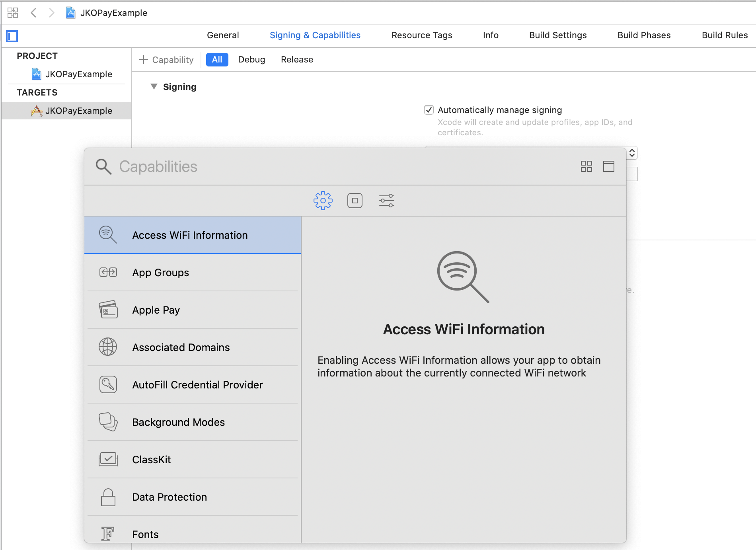Open the Signing & Capabilities tab
Image resolution: width=756 pixels, height=550 pixels.
pos(315,35)
